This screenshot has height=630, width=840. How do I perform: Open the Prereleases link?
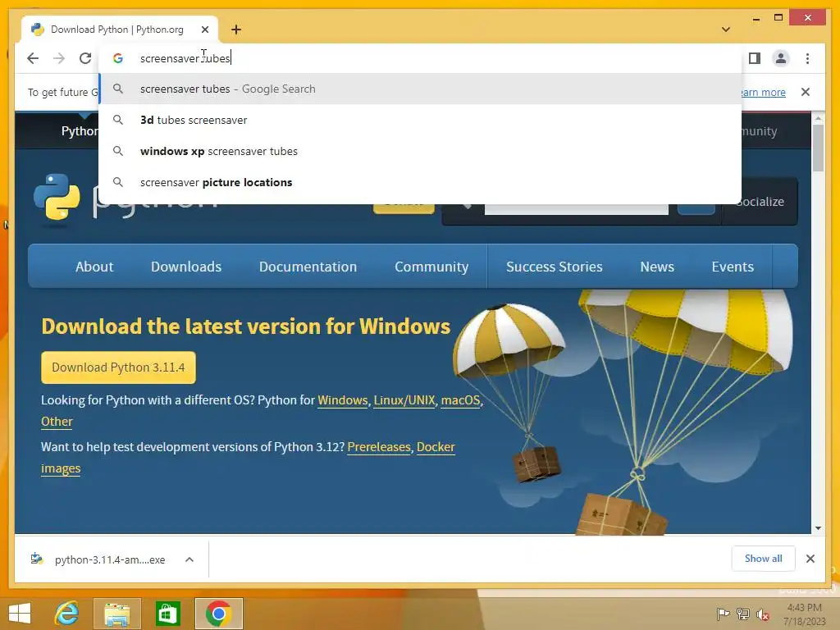pos(379,447)
